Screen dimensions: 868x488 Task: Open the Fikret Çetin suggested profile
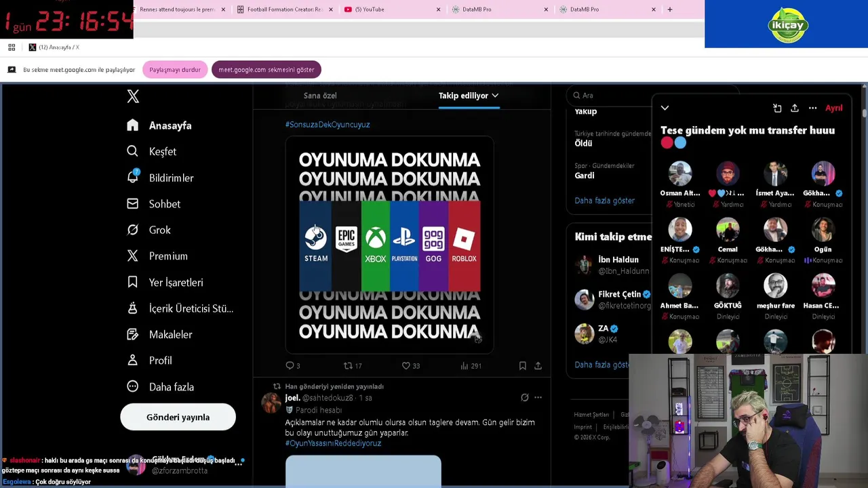click(x=612, y=300)
